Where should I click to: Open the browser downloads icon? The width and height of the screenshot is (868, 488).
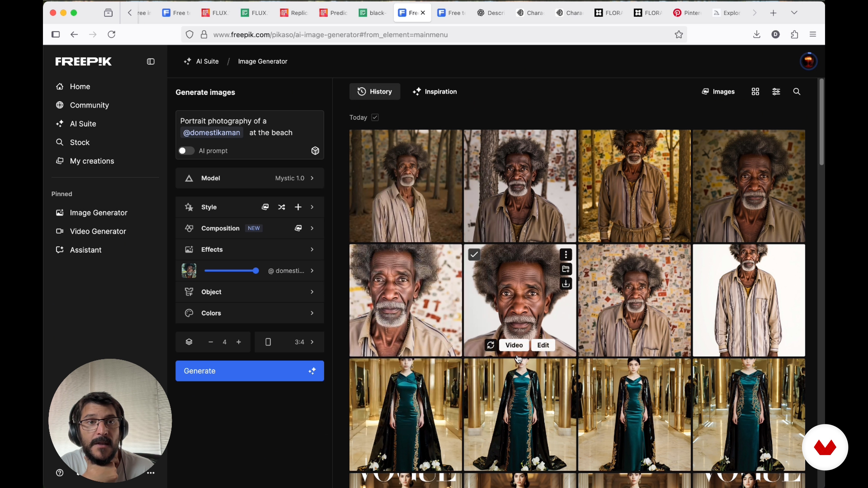click(757, 34)
